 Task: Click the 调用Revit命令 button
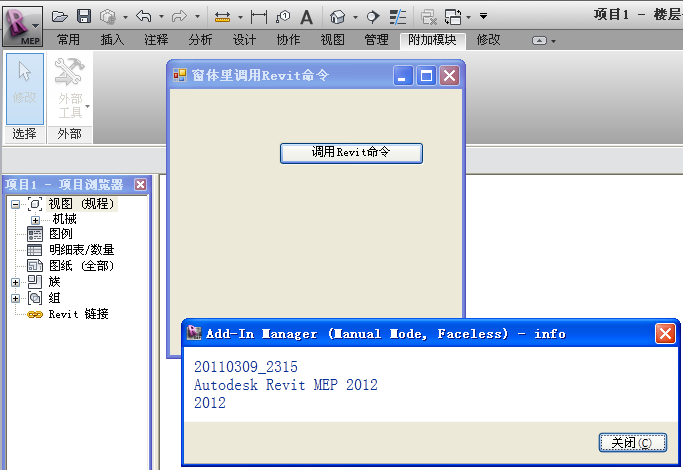coord(351,153)
